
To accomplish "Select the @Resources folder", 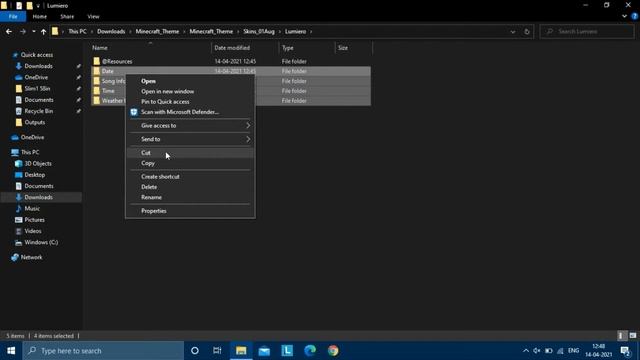I will tap(117, 61).
